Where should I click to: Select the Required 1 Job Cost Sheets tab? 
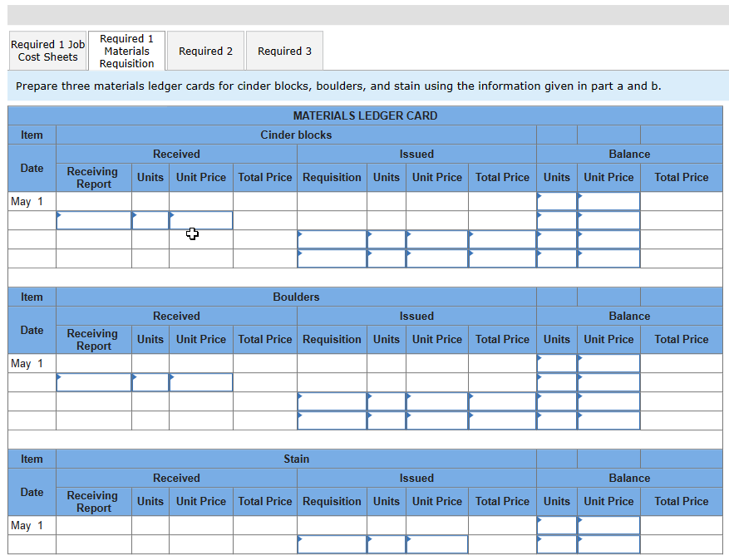[47, 50]
